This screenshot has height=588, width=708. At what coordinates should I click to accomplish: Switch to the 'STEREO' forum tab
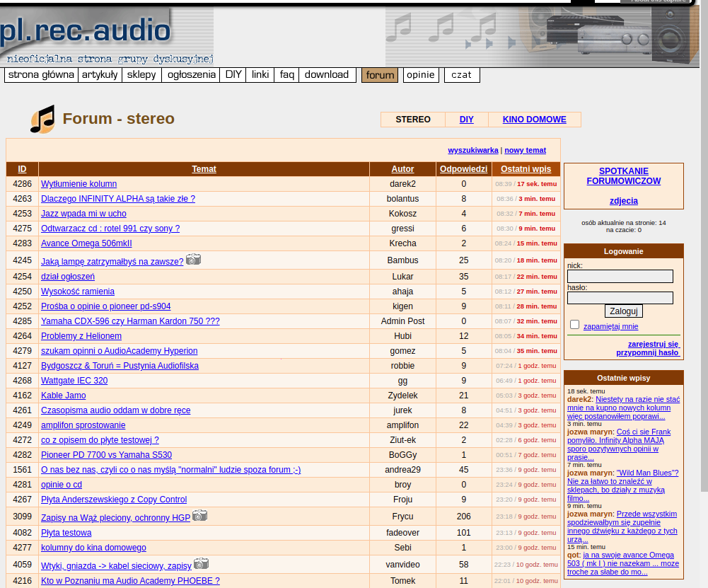pos(413,120)
